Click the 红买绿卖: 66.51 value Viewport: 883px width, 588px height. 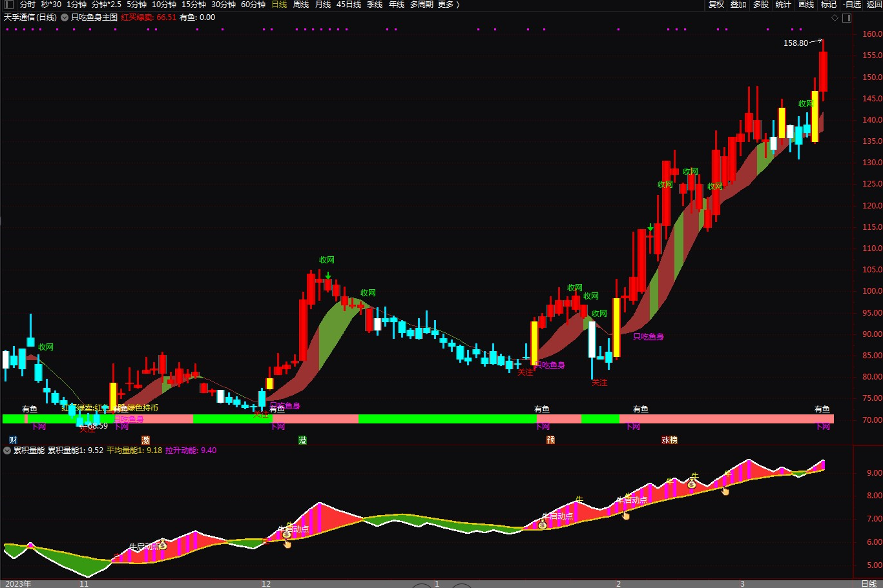tap(149, 17)
